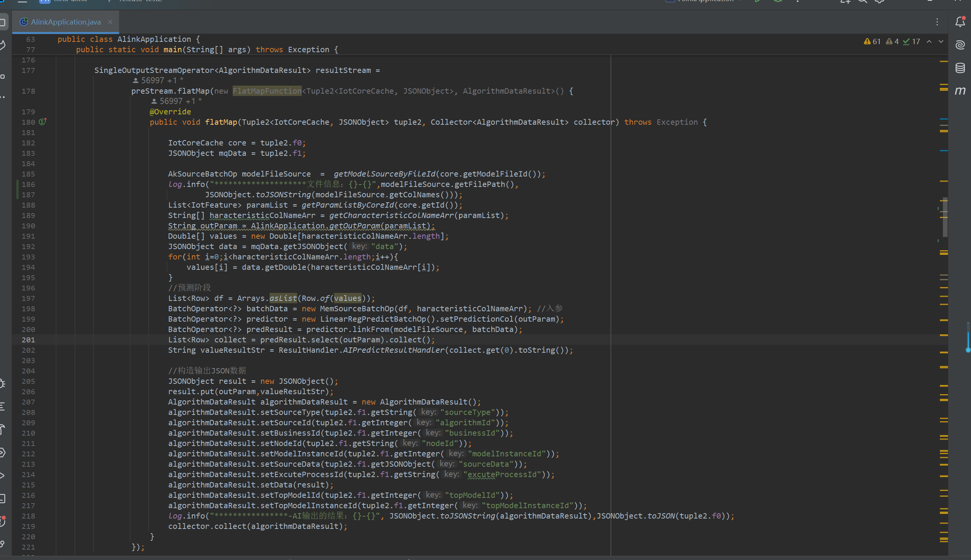Screen dimensions: 971x560
Task: Go to previous highlighted problem arrow
Action: (x=929, y=41)
